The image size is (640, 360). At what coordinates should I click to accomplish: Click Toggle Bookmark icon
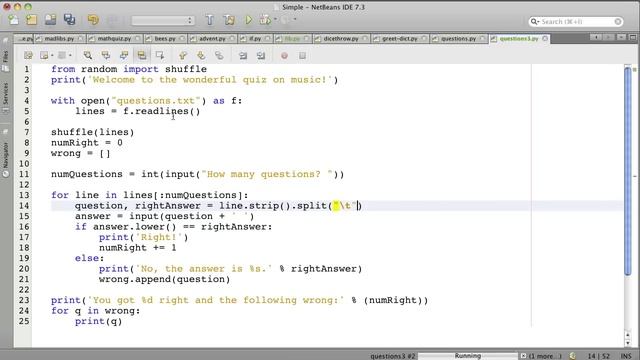[x=219, y=56]
